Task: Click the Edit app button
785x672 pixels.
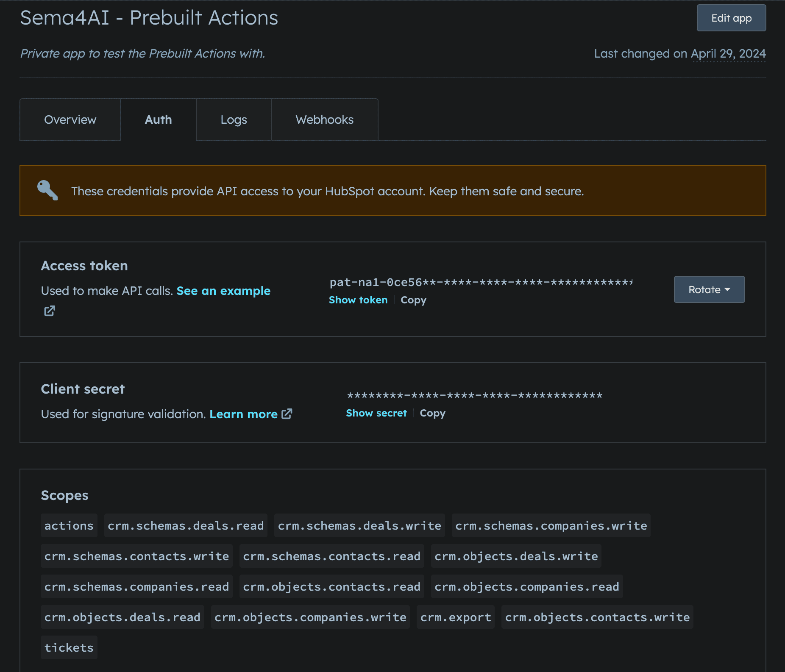Action: (731, 18)
